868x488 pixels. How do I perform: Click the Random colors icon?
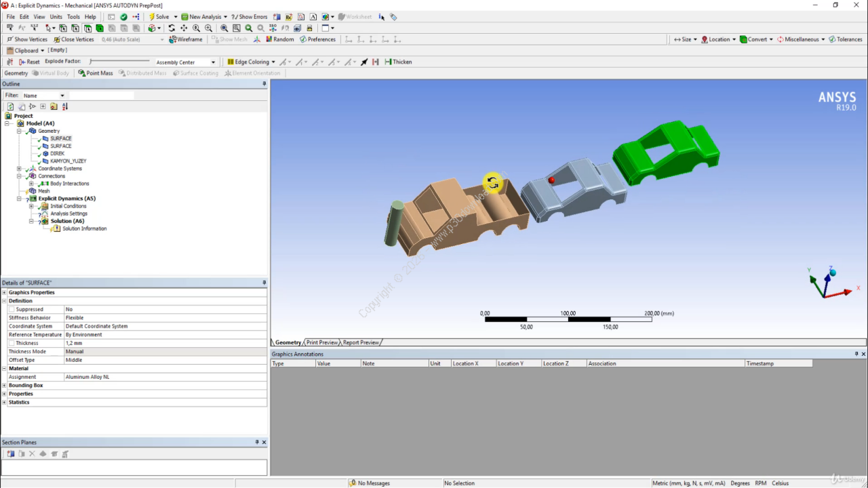tap(279, 39)
